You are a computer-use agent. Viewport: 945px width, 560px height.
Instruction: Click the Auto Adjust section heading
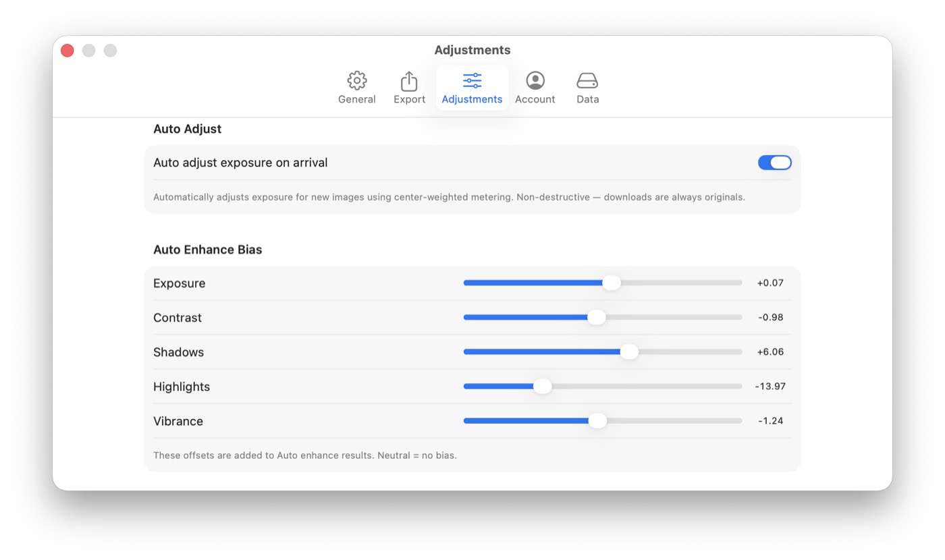coord(188,129)
